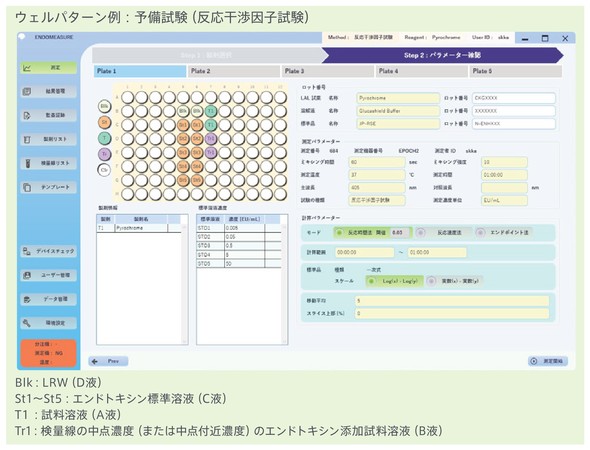Image resolution: width=590 pixels, height=450 pixels.
Task: Open ユーザー管理 in the sidebar
Action: (x=49, y=275)
